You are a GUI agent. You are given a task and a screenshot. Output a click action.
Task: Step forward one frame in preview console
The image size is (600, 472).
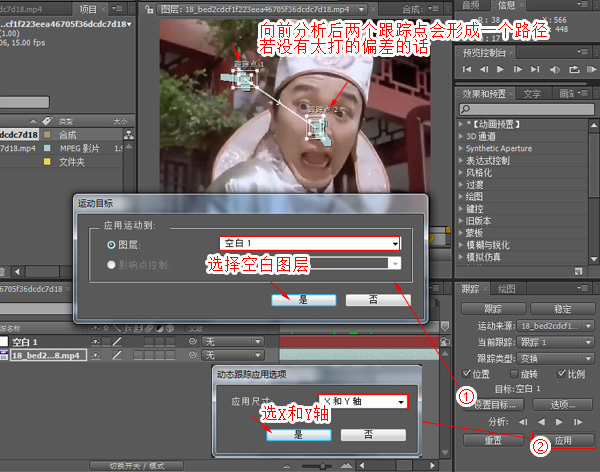(x=518, y=69)
